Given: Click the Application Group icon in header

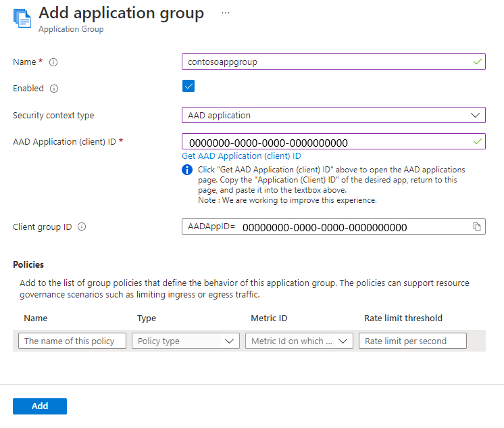Looking at the screenshot, I should tap(22, 18).
